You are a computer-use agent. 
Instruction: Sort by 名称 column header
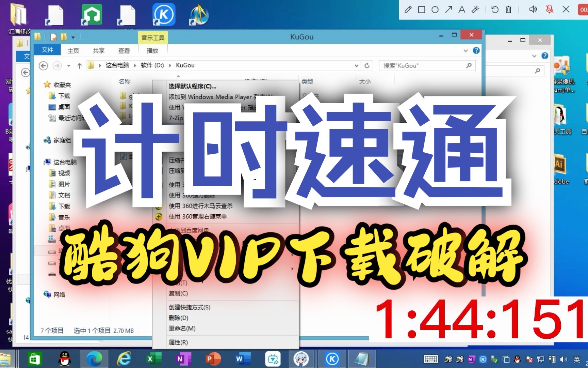pyautogui.click(x=125, y=81)
